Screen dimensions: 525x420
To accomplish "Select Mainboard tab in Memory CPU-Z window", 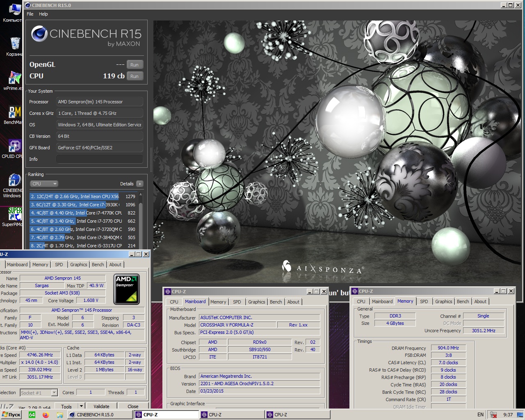I will pyautogui.click(x=382, y=301).
